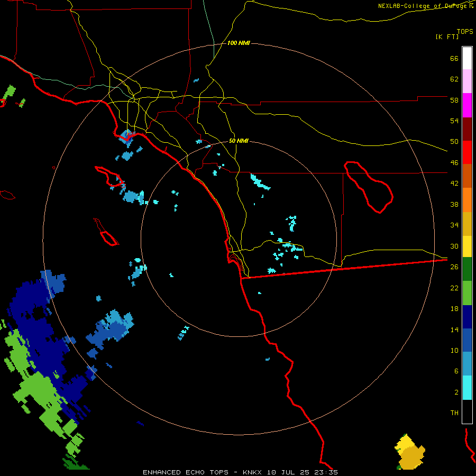Viewport: 476px width, 476px height.
Task: Click the 'TH' legend label
Action: pyautogui.click(x=454, y=413)
